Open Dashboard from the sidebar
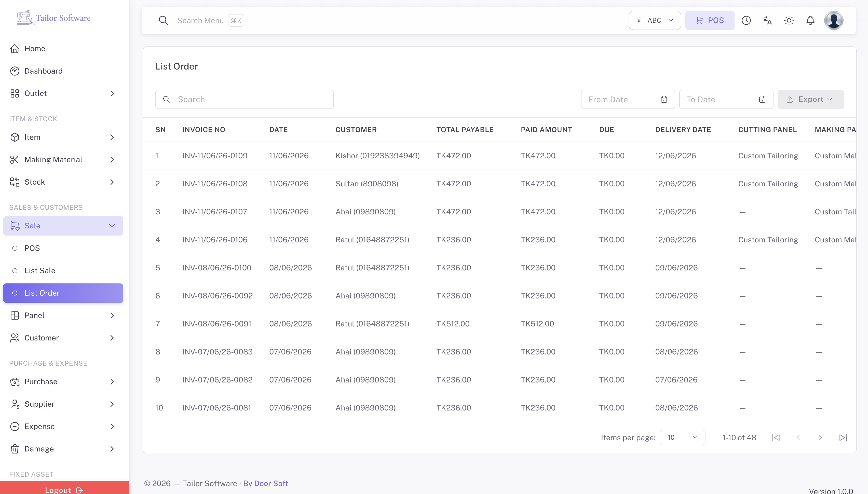Image resolution: width=868 pixels, height=494 pixels. 63,71
